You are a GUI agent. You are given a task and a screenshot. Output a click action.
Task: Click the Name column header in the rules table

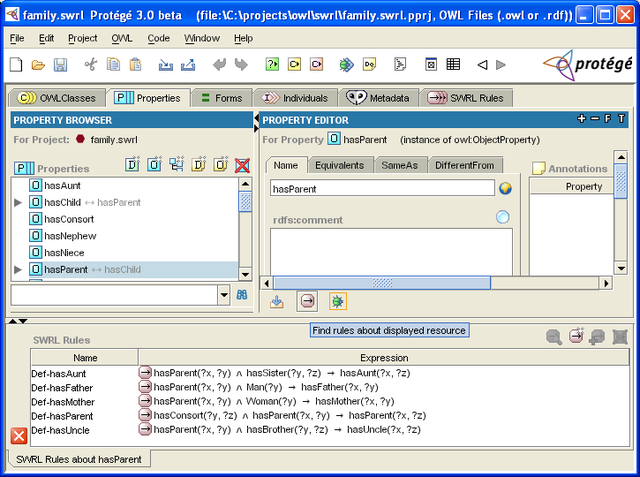click(x=85, y=358)
